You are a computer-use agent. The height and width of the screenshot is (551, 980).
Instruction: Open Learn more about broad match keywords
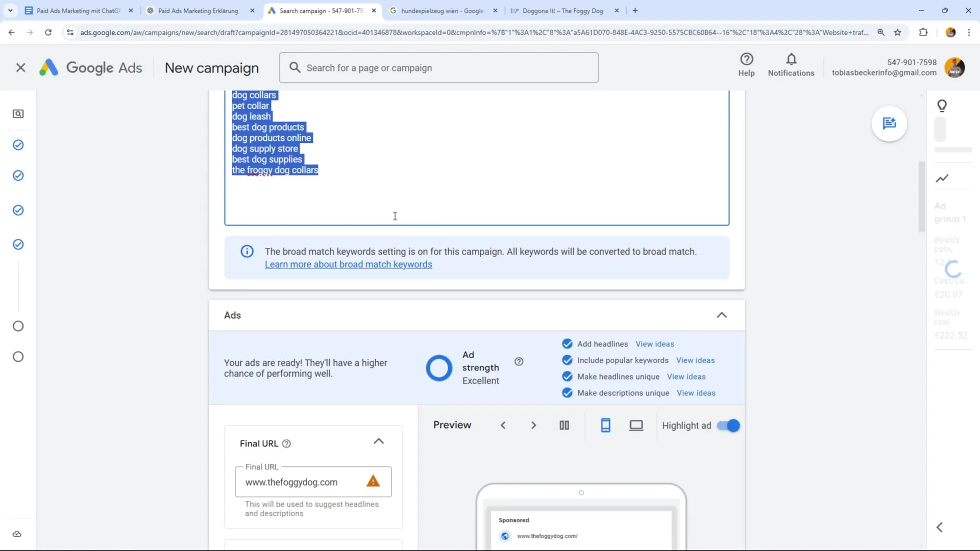(x=348, y=264)
